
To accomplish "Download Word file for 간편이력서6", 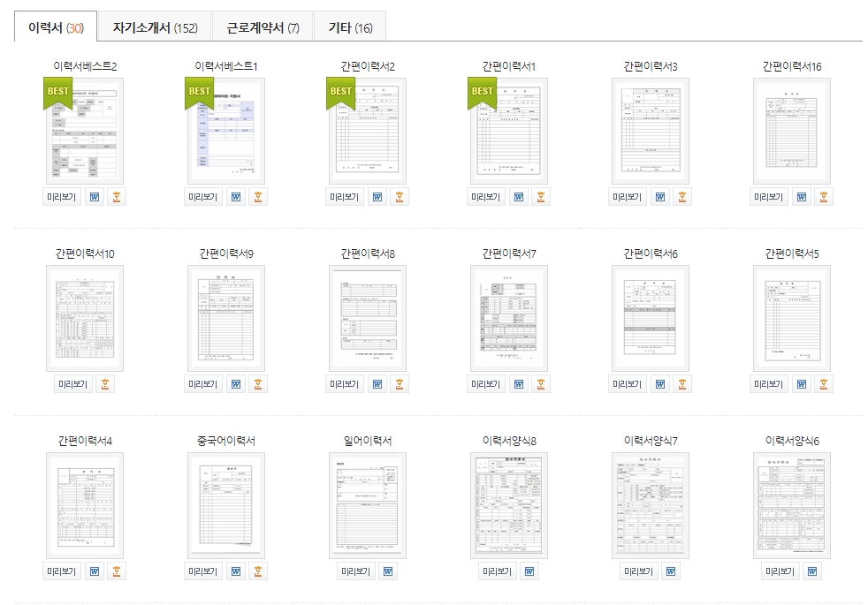I will (x=660, y=384).
